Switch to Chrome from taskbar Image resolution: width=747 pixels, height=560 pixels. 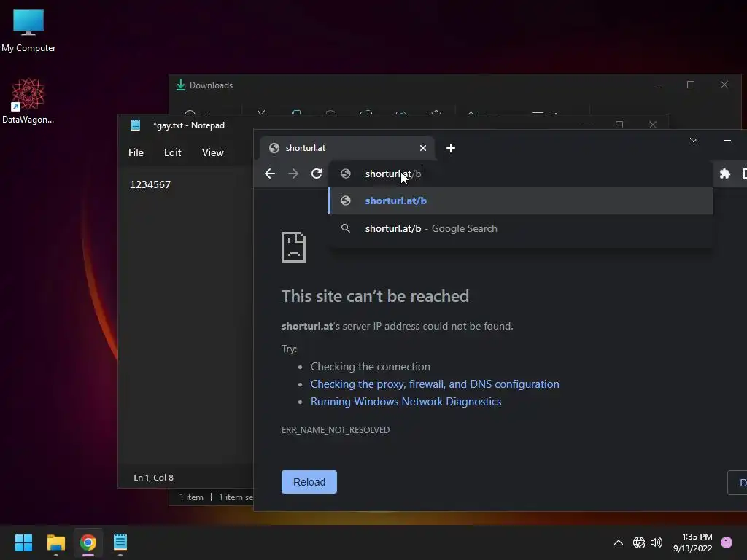[88, 542]
